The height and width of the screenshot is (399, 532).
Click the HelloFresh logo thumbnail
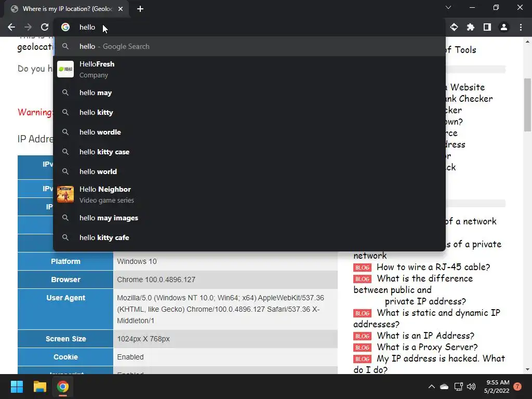click(65, 69)
